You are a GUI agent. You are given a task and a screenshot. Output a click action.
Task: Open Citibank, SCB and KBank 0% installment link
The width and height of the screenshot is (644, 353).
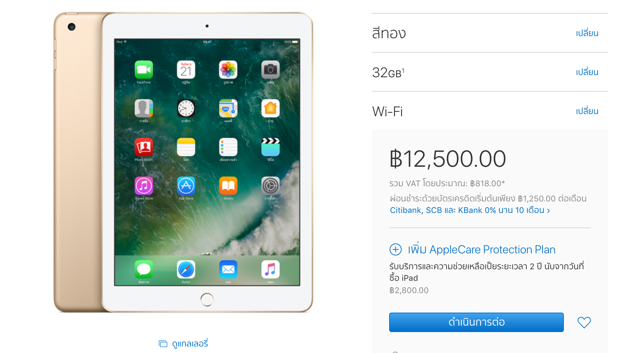pyautogui.click(x=470, y=210)
